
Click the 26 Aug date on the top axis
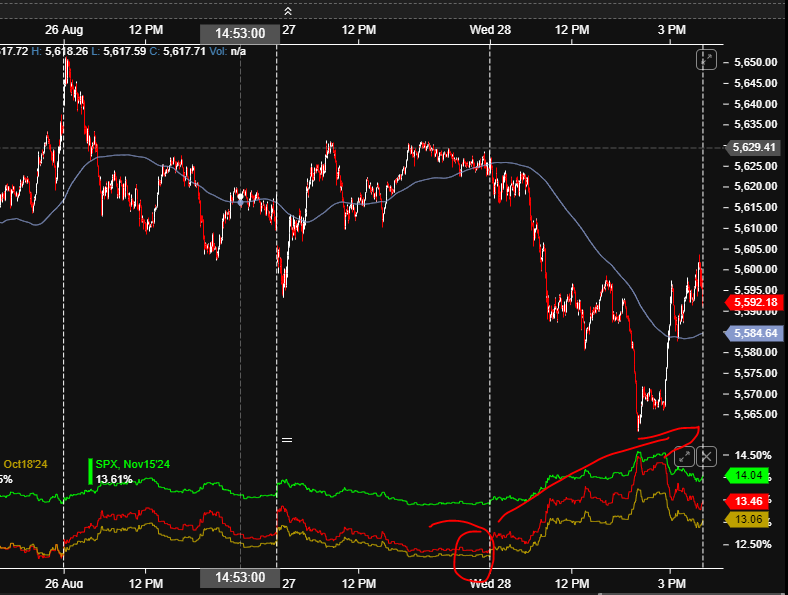[64, 30]
